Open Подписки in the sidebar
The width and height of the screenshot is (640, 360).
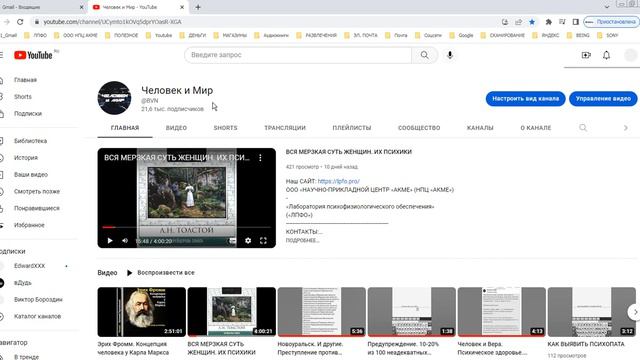[28, 113]
